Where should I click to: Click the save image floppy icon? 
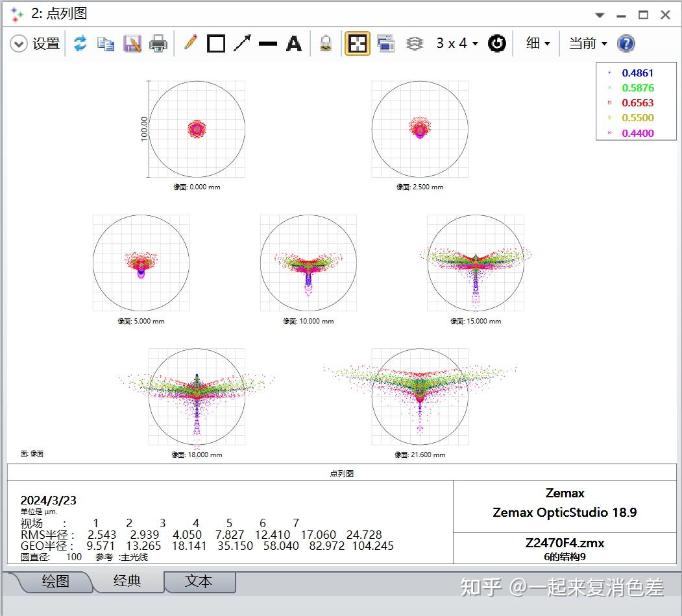(x=132, y=43)
